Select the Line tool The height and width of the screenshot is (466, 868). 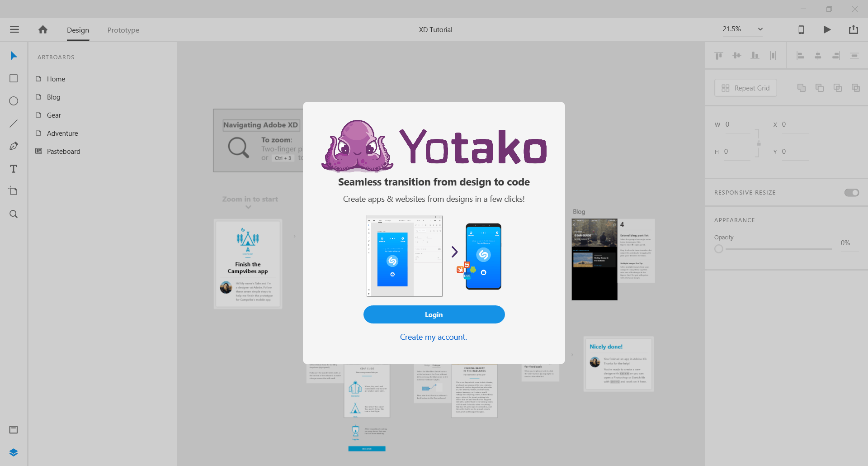(x=13, y=123)
